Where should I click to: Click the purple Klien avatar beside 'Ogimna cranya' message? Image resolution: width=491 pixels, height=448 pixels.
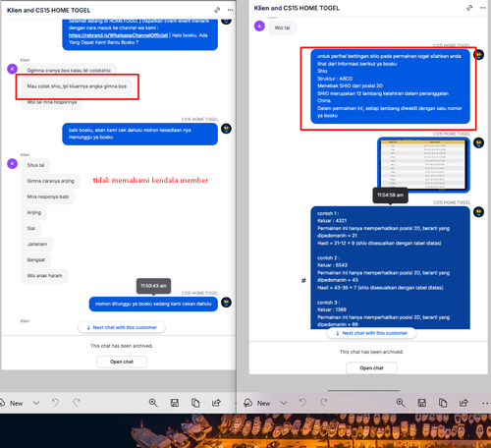12,69
